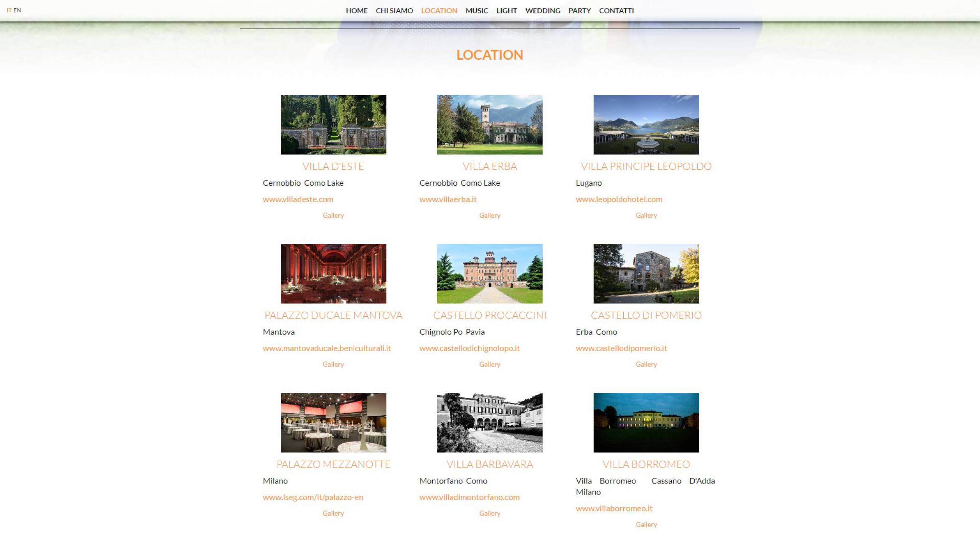Visit www.villaerba.it link
Viewport: 980px width, 551px height.
pos(448,199)
